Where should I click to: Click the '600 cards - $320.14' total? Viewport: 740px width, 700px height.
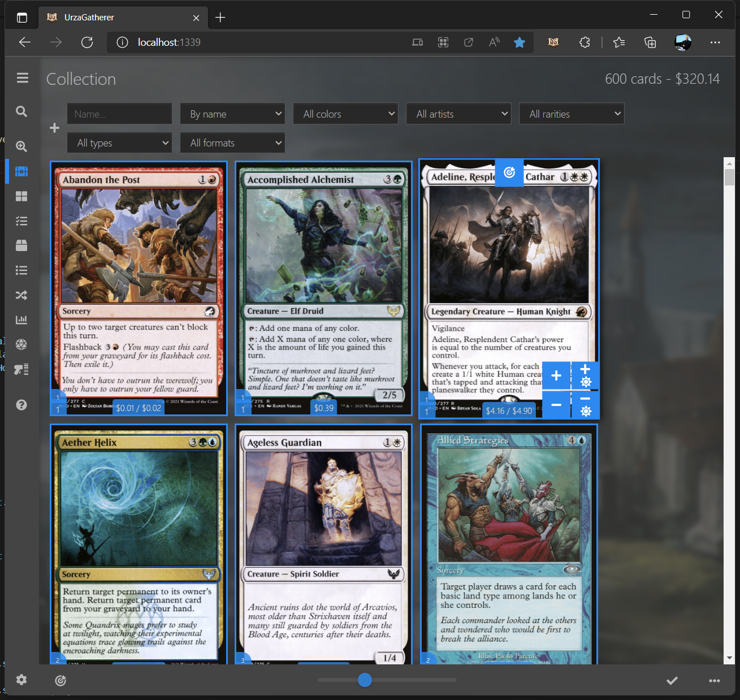coord(662,79)
